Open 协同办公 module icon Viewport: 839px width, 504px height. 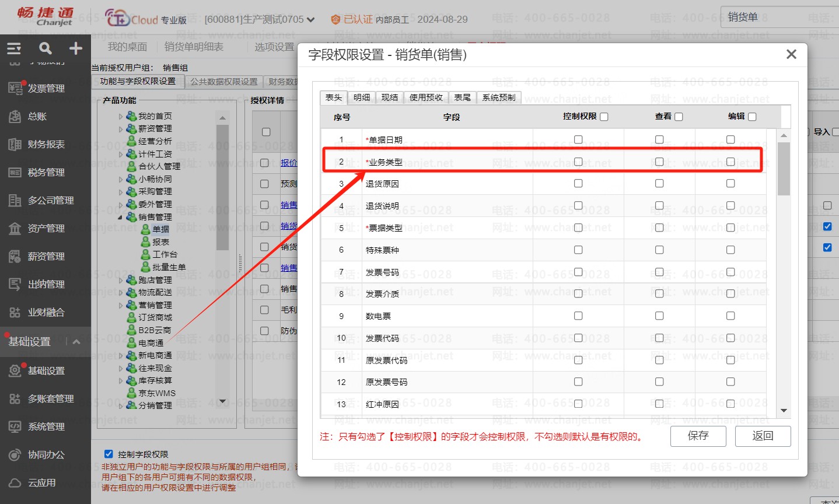[15, 454]
